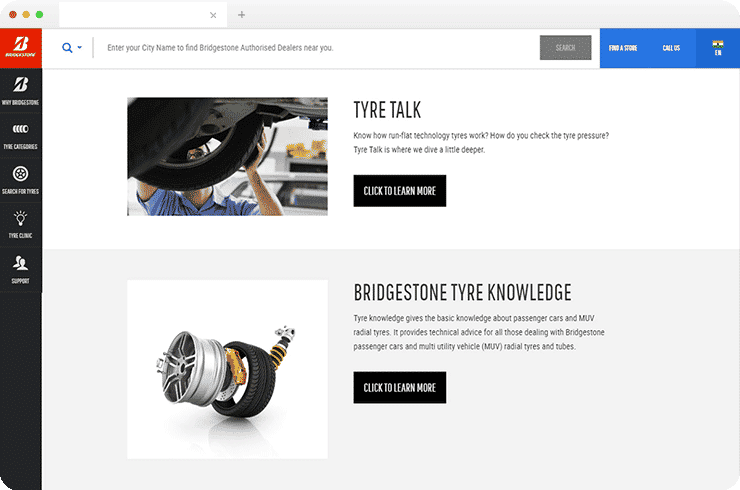The image size is (740, 490).
Task: Expand the search type dropdown arrow
Action: [79, 47]
